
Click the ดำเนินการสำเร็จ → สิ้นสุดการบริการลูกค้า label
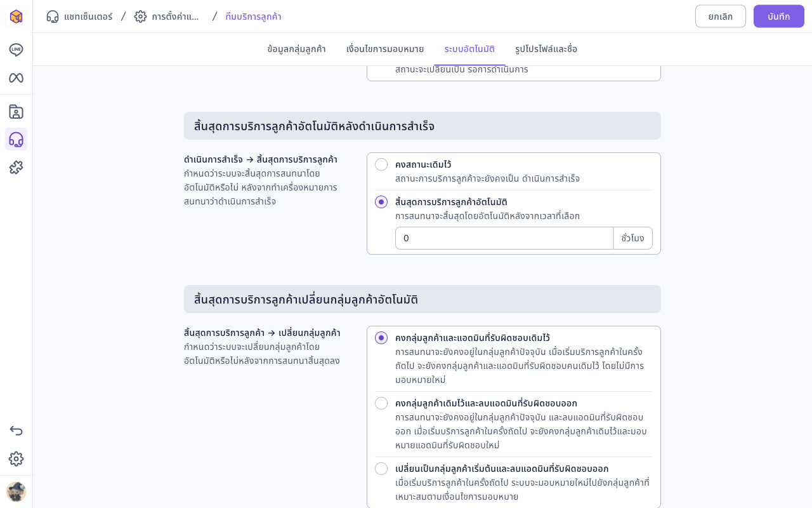261,159
